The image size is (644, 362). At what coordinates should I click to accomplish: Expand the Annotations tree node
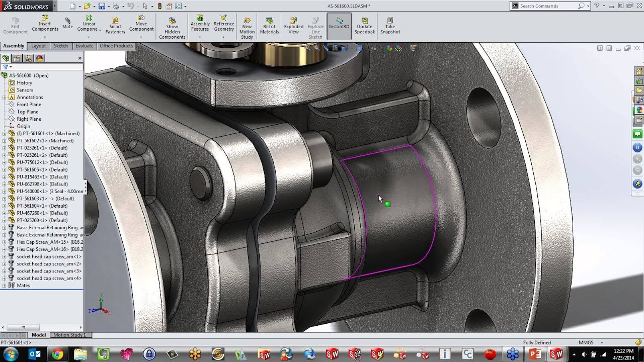click(4, 98)
